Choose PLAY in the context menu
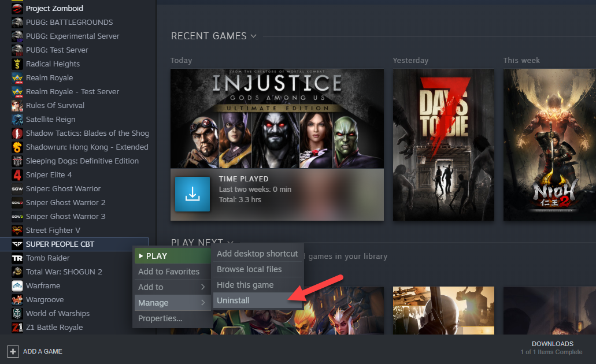Image resolution: width=596 pixels, height=364 pixels. tap(173, 256)
